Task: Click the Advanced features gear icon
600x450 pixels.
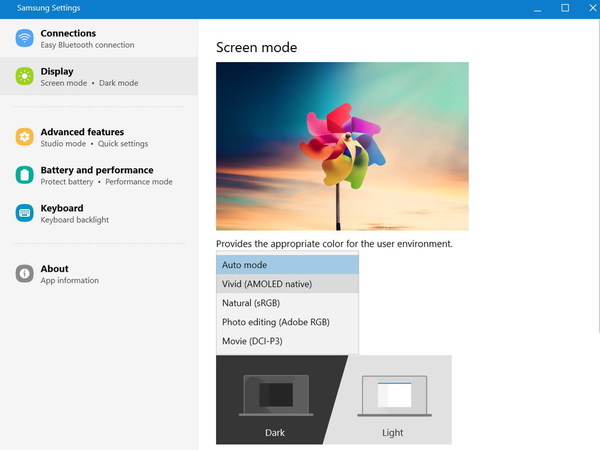Action: (x=24, y=137)
